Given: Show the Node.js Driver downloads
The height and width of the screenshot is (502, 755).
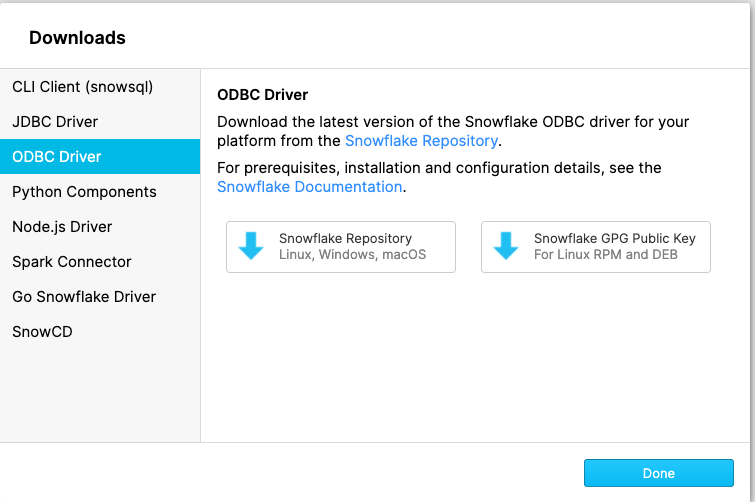Looking at the screenshot, I should coord(62,227).
